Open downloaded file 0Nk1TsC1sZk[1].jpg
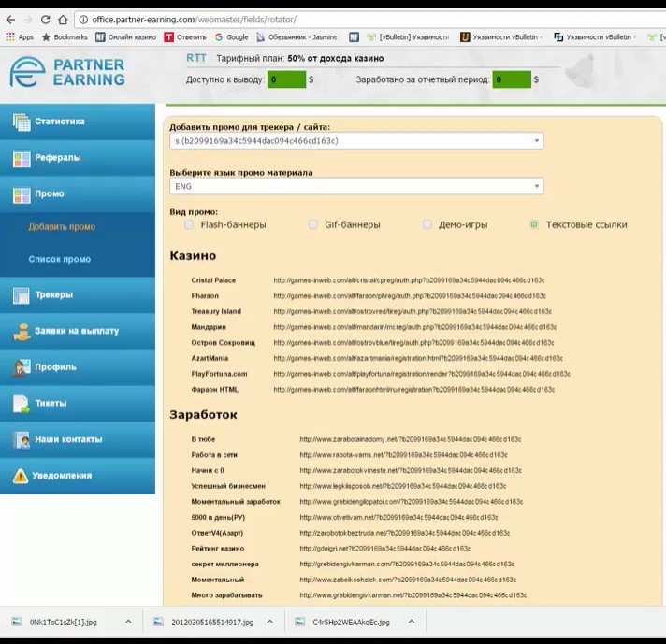 [x=63, y=622]
